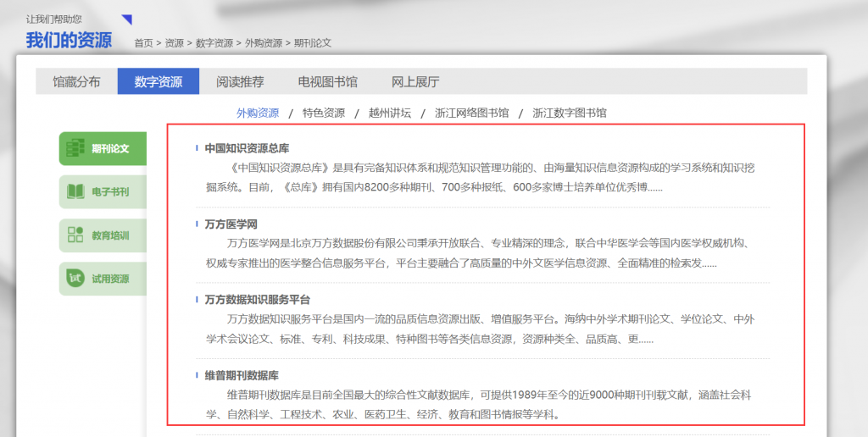Open the 越州讲坛 sub-navigation link
The height and width of the screenshot is (437, 868).
[x=390, y=113]
